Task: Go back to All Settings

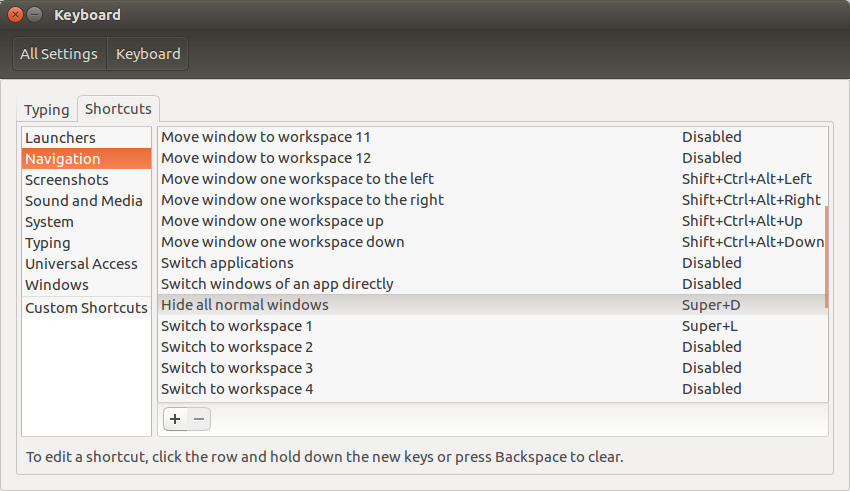Action: [59, 54]
